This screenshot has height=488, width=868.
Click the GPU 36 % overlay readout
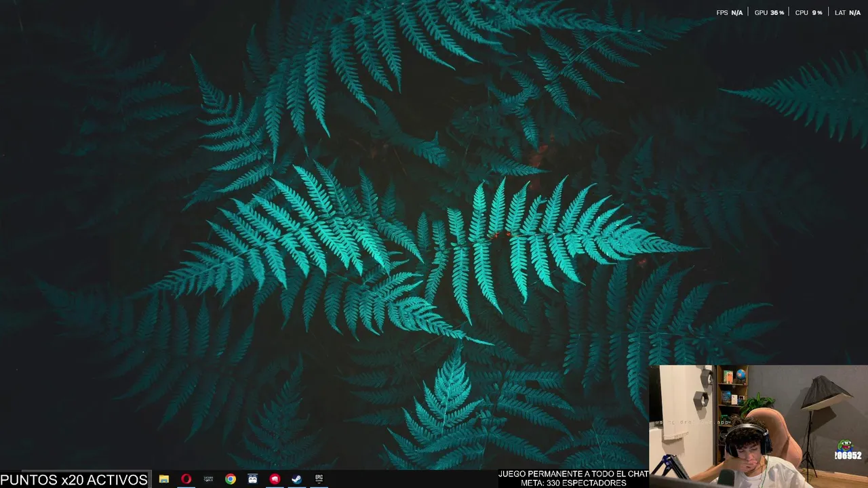(769, 13)
